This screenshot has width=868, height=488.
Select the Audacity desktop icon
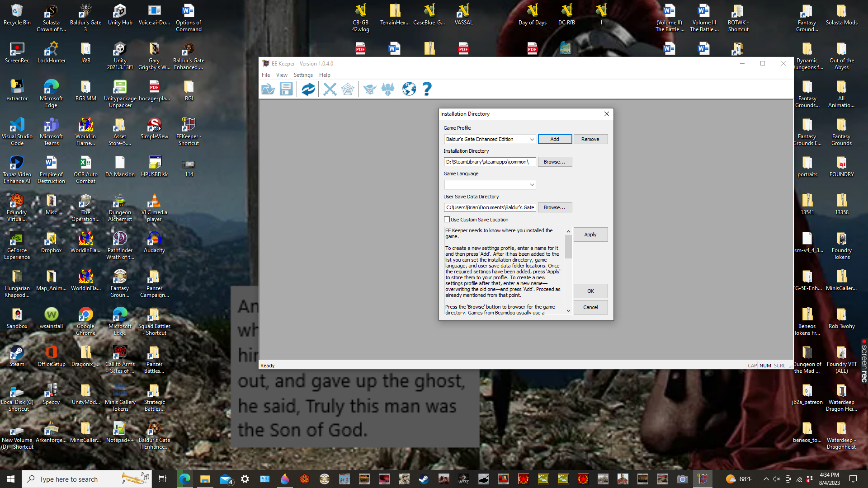click(x=154, y=242)
